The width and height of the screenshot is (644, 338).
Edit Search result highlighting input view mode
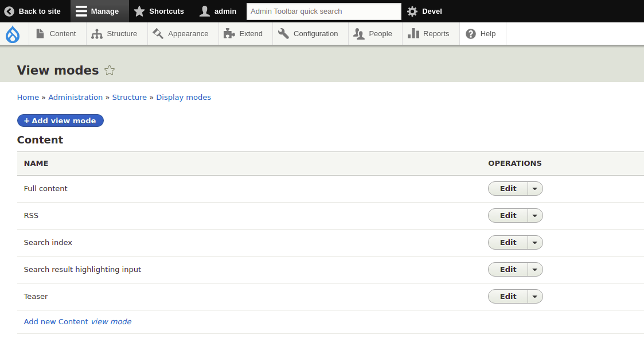(x=508, y=269)
